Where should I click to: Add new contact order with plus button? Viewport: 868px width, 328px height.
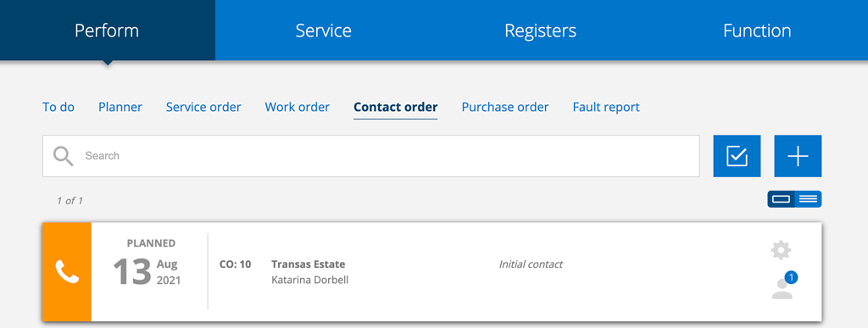pos(798,156)
